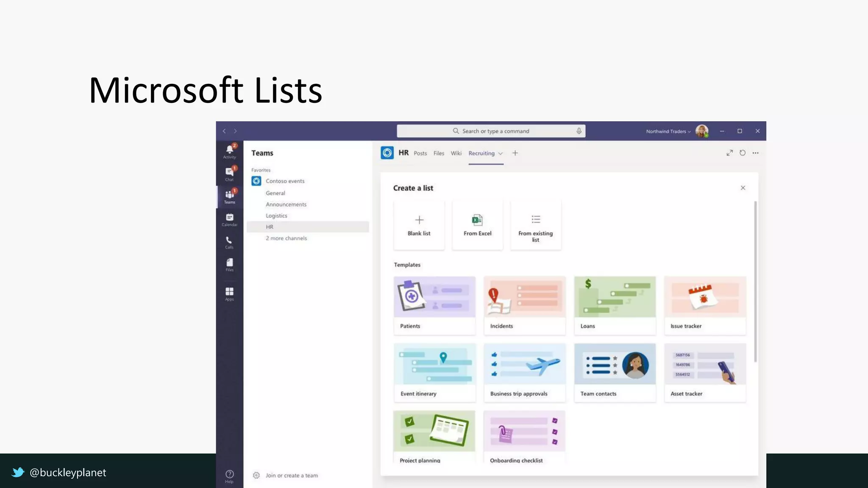This screenshot has height=488, width=868.
Task: Expand the tab to full screen
Action: click(x=729, y=153)
